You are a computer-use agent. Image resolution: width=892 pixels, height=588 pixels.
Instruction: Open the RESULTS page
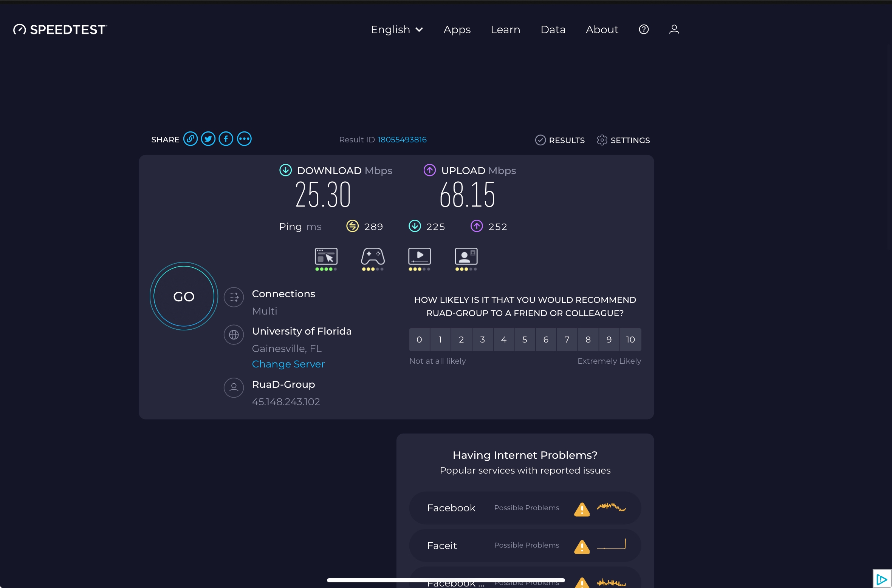click(560, 140)
